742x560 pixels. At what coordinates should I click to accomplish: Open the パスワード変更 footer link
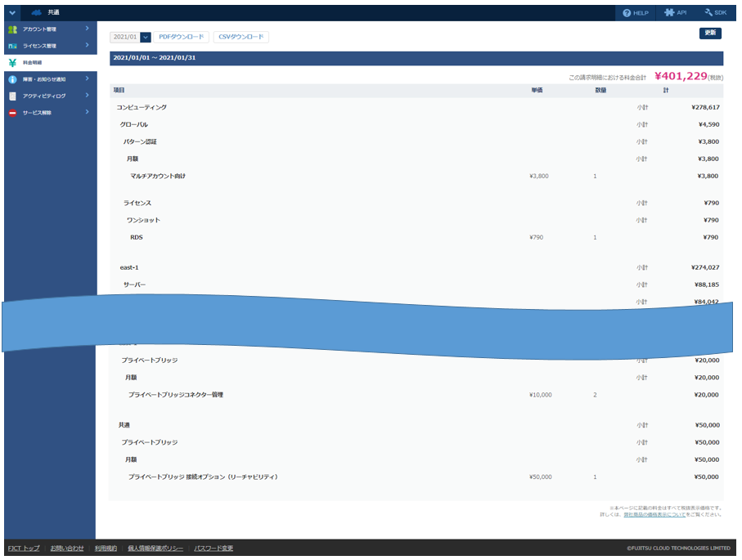[214, 548]
